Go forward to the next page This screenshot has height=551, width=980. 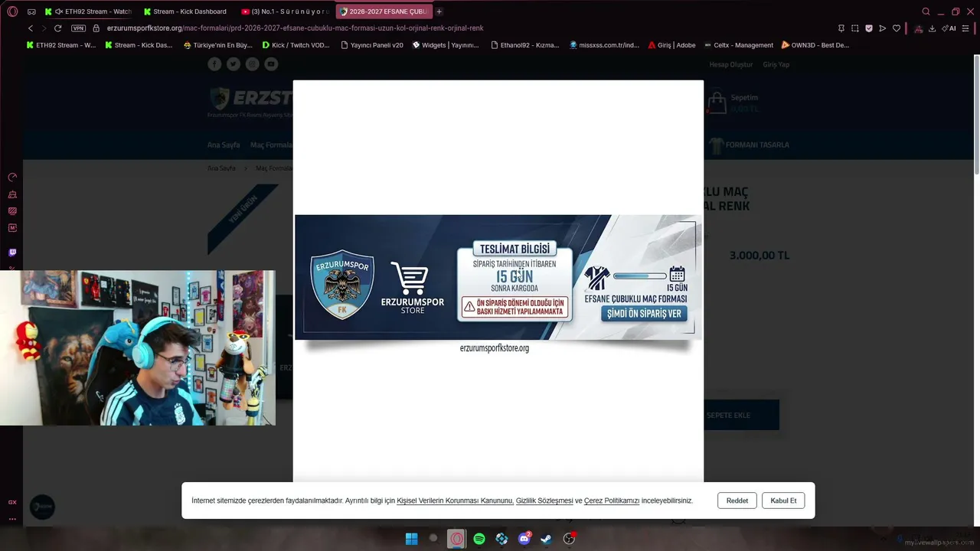44,28
